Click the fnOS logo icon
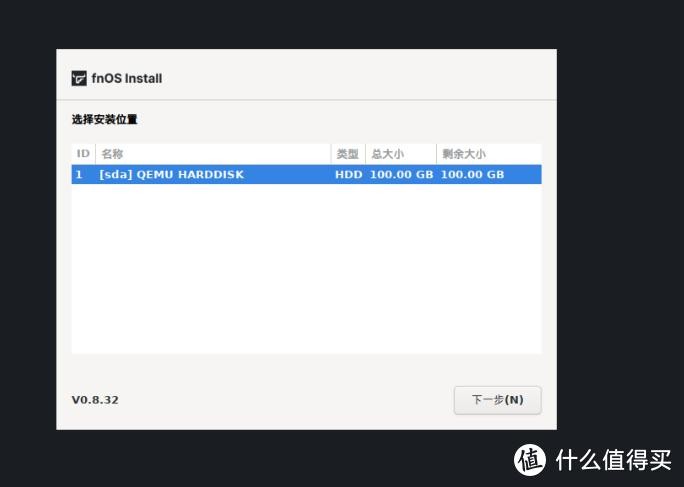The width and height of the screenshot is (684, 487). pos(79,79)
